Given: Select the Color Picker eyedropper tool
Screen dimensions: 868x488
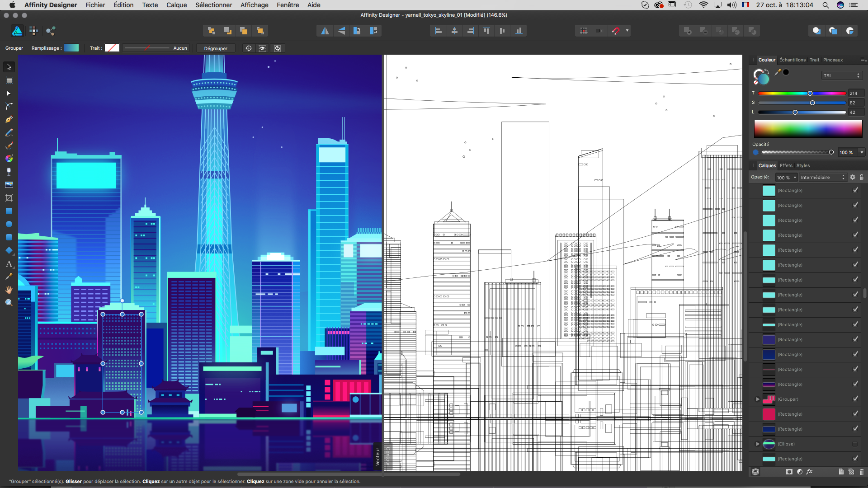Looking at the screenshot, I should [x=9, y=277].
